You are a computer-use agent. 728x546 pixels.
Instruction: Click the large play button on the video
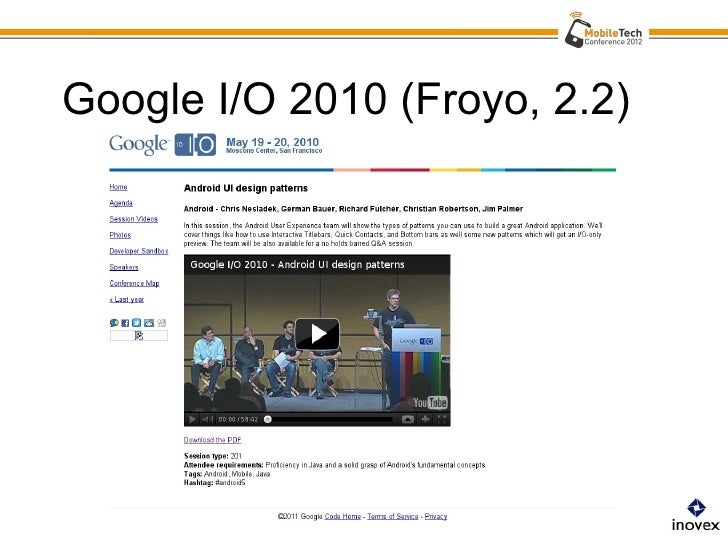[x=318, y=333]
